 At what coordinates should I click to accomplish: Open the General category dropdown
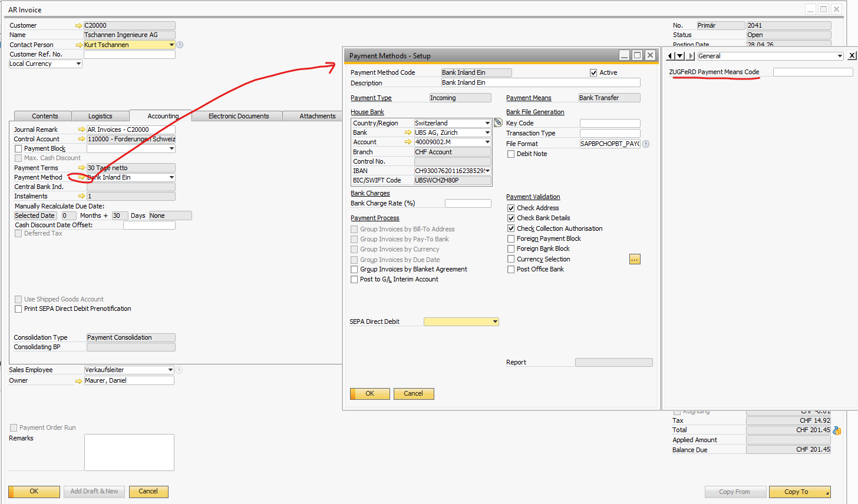coord(840,56)
